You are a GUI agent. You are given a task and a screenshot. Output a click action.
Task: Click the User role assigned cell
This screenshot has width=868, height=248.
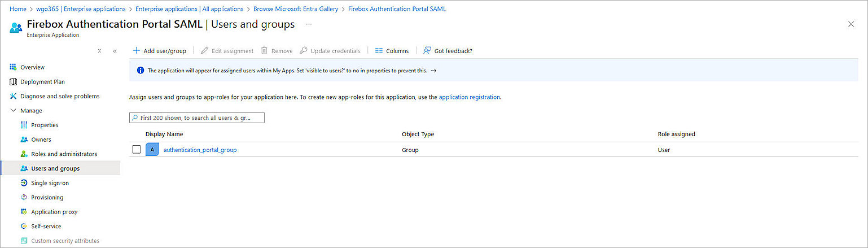pos(664,150)
